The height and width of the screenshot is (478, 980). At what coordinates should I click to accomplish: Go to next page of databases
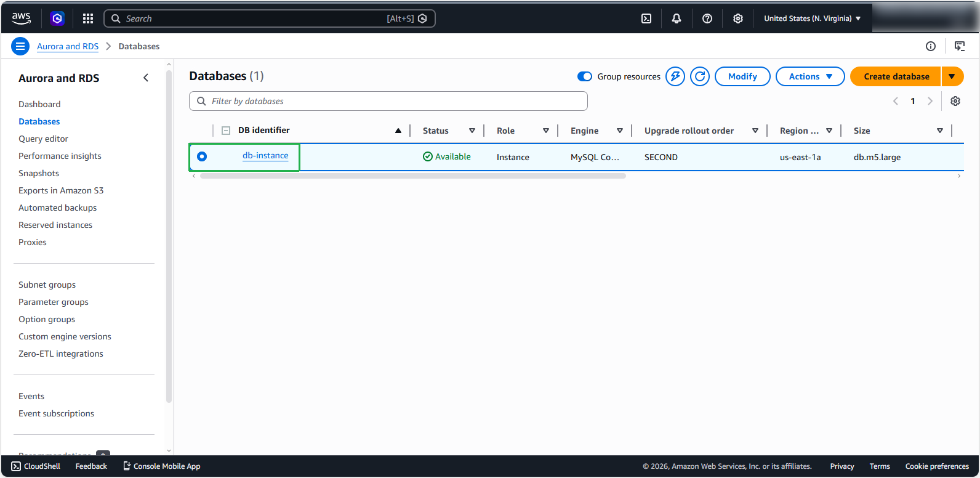click(930, 101)
